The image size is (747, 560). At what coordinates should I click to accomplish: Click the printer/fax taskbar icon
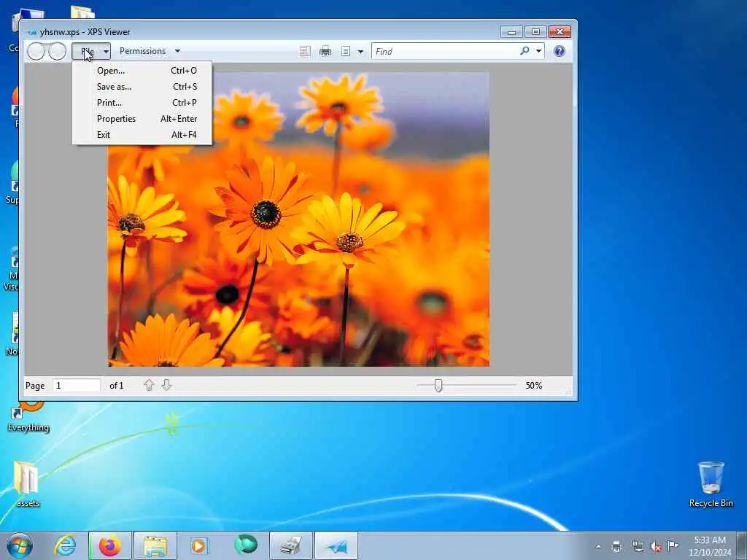(290, 545)
